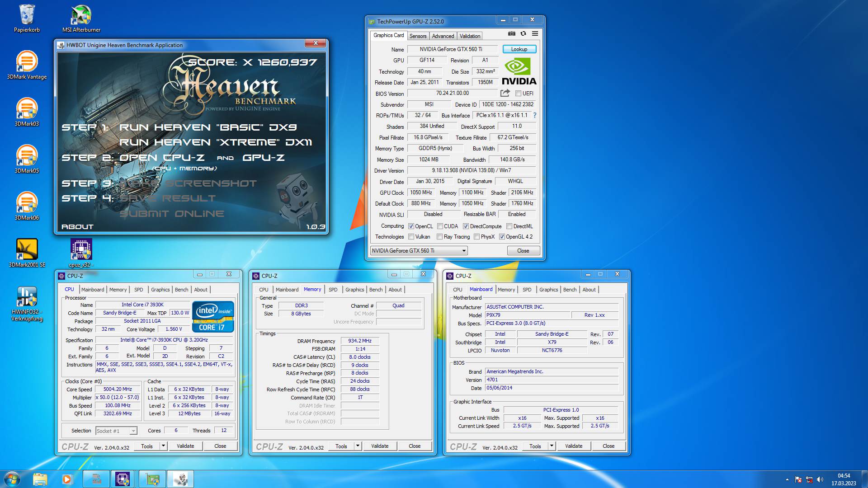
Task: Toggle the DirectCompute checkbox
Action: [466, 226]
